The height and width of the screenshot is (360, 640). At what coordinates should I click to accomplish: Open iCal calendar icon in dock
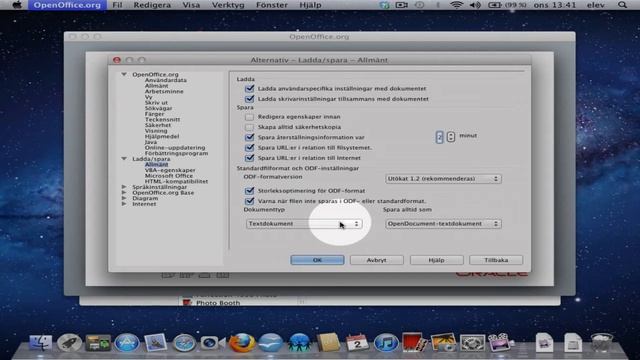point(357,342)
